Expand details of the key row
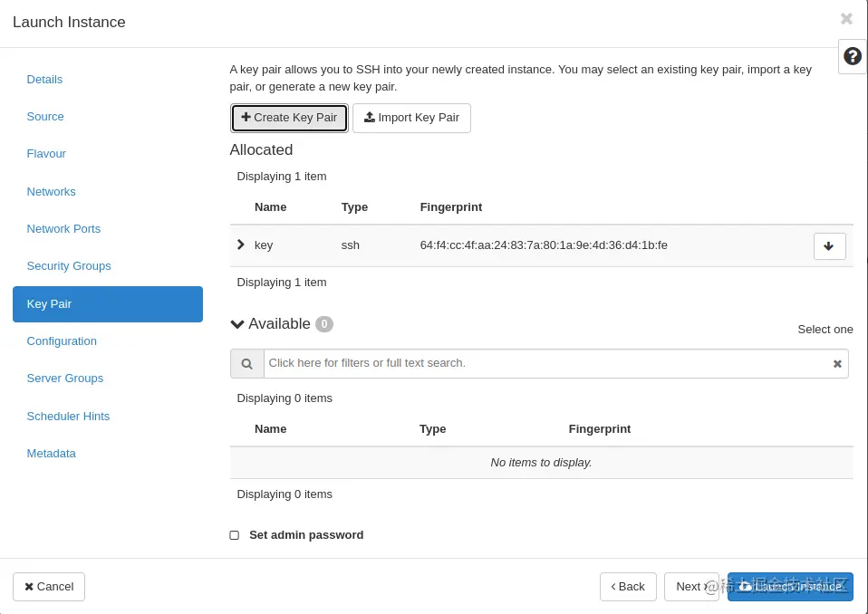This screenshot has width=868, height=614. [241, 245]
